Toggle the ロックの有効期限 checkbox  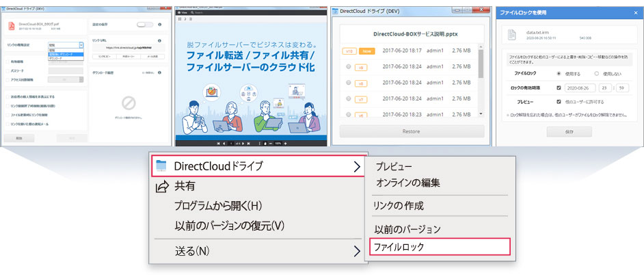coord(559,88)
